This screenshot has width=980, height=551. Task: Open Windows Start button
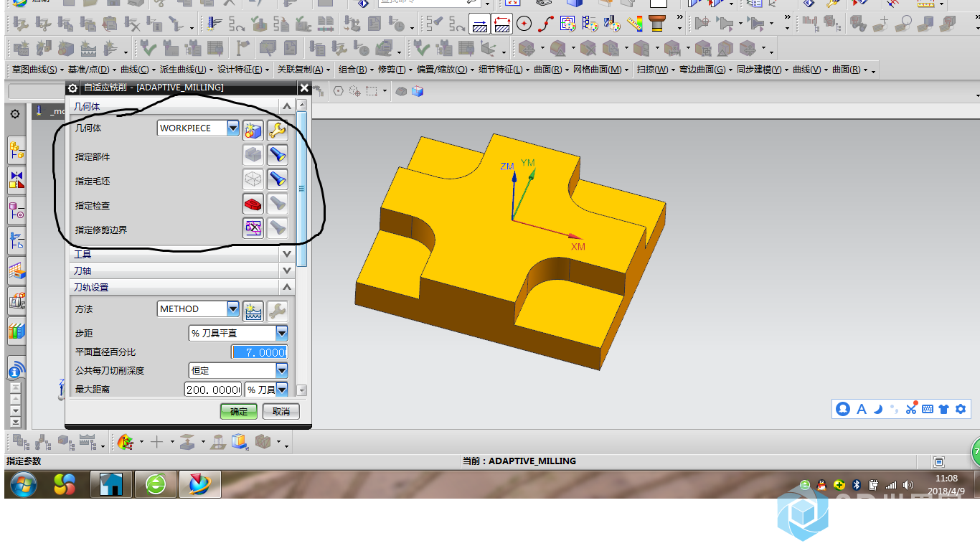24,485
